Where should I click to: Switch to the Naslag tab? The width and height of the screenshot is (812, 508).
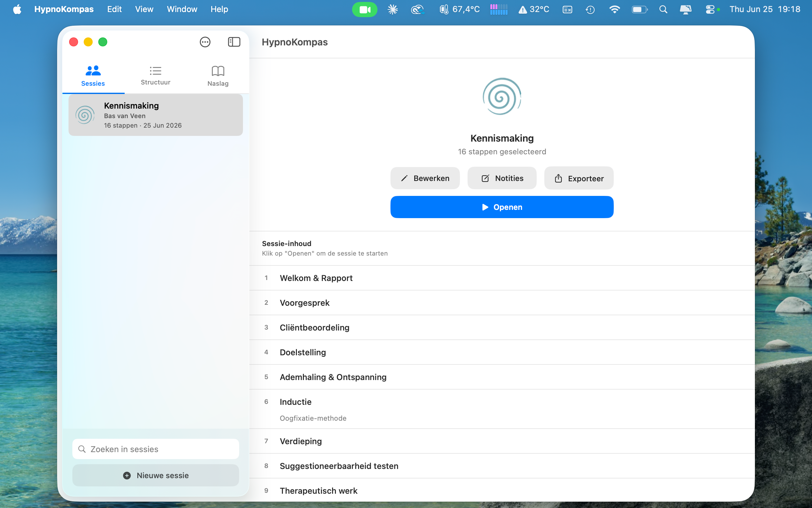218,76
